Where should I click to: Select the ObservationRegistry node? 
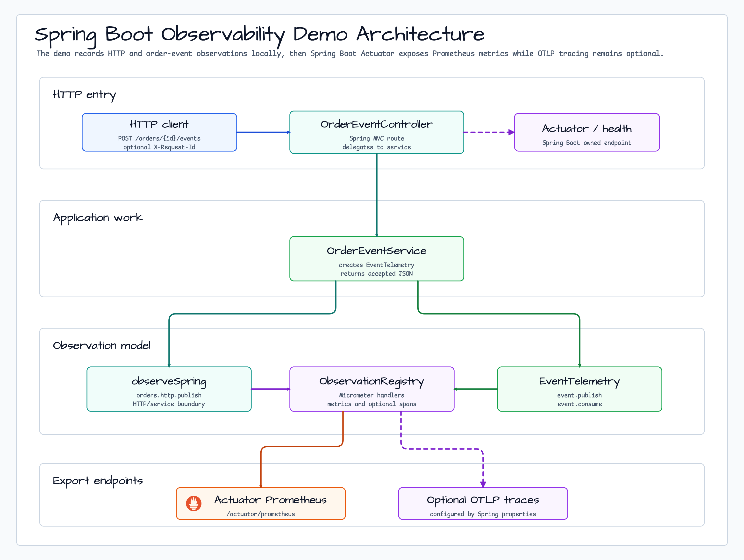tap(372, 389)
